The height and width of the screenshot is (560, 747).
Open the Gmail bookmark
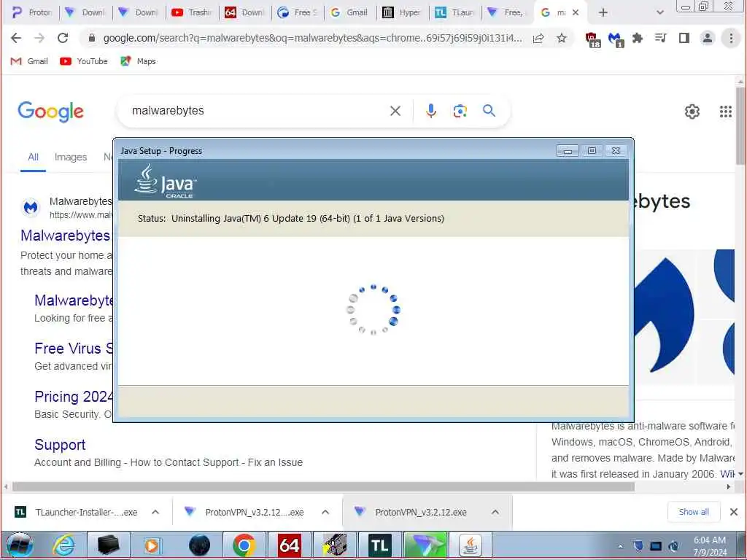point(29,61)
